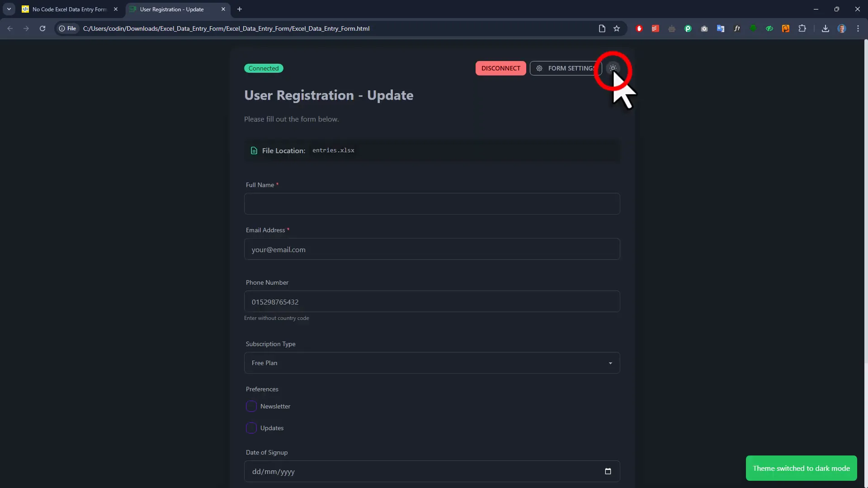This screenshot has height=488, width=868.
Task: Click the Connected status badge
Action: pyautogui.click(x=264, y=68)
